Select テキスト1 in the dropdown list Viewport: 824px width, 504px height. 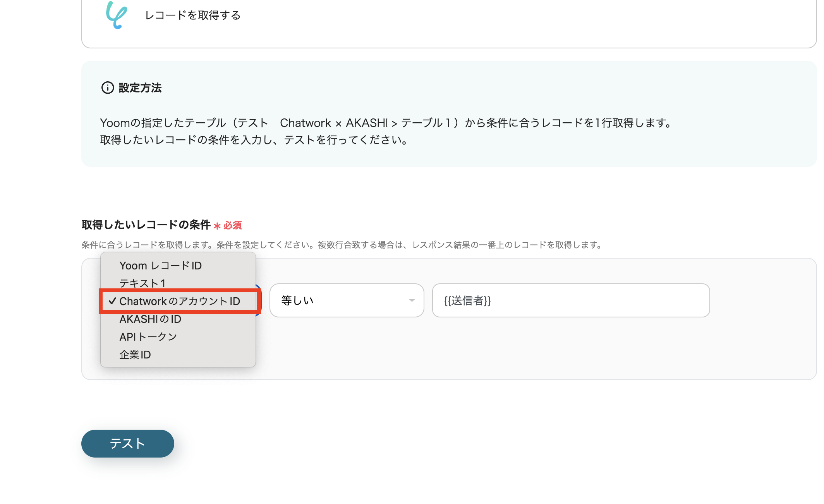(143, 283)
